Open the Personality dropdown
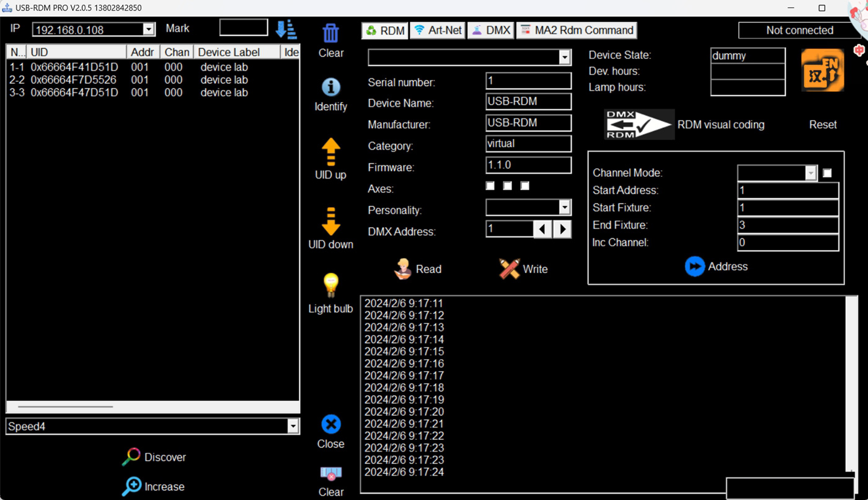Viewport: 868px width, 500px height. point(564,207)
